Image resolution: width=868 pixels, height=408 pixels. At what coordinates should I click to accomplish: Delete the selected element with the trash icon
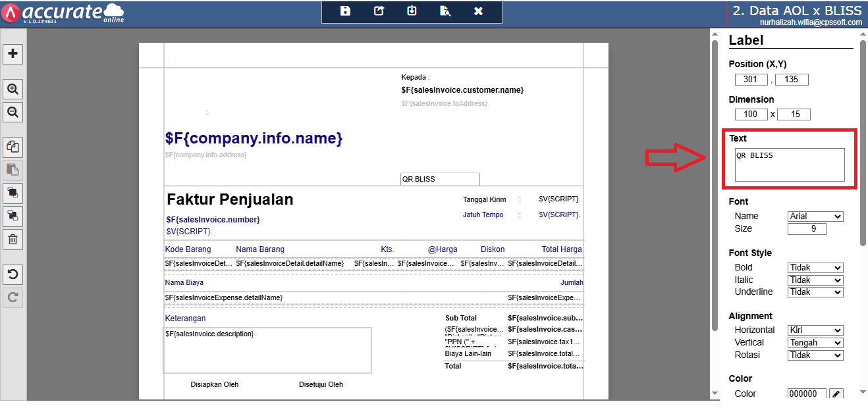13,239
